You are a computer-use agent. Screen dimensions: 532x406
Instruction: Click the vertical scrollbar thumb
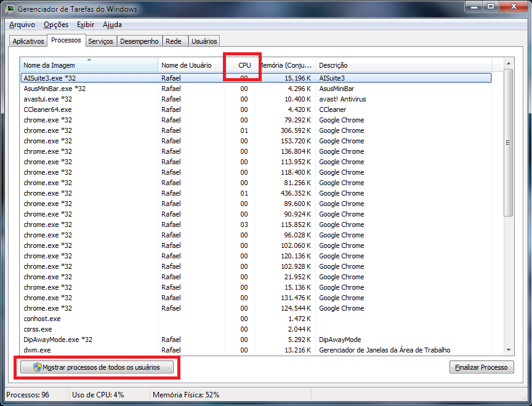[508, 143]
